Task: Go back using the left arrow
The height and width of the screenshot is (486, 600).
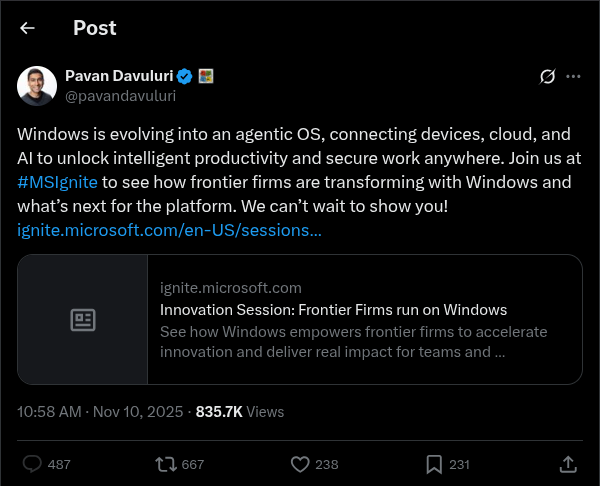Action: (27, 28)
